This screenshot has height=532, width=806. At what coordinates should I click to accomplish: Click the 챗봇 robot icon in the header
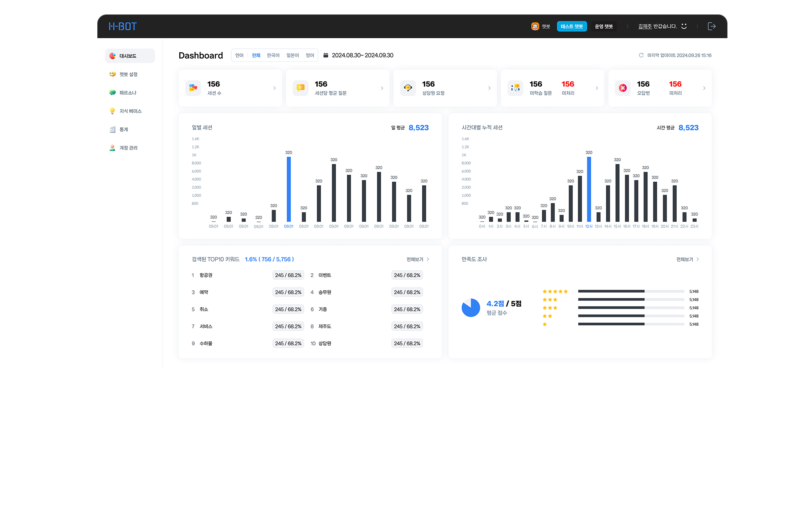(534, 26)
